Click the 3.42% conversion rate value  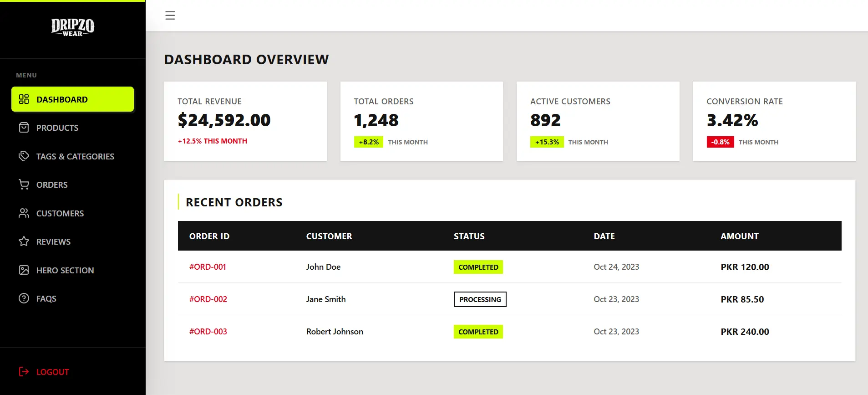(732, 120)
